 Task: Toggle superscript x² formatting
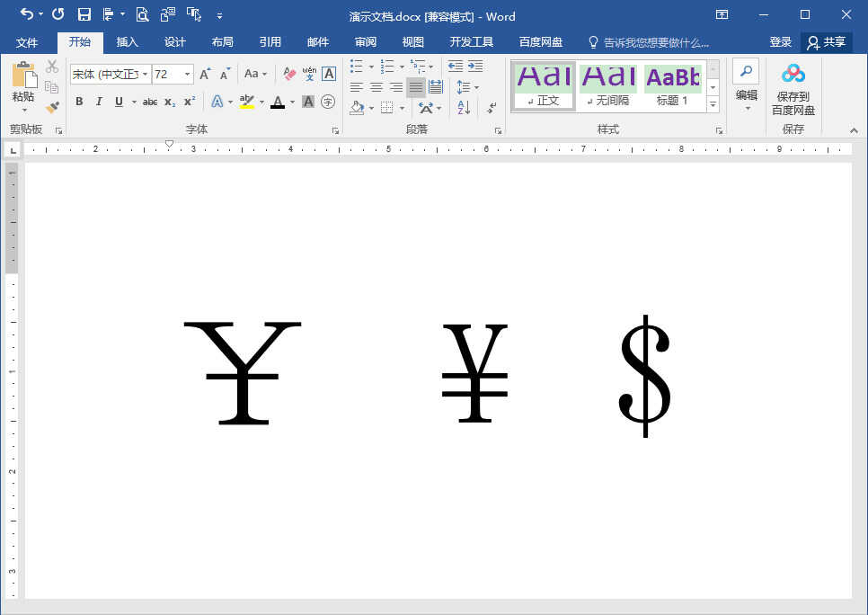click(x=190, y=102)
